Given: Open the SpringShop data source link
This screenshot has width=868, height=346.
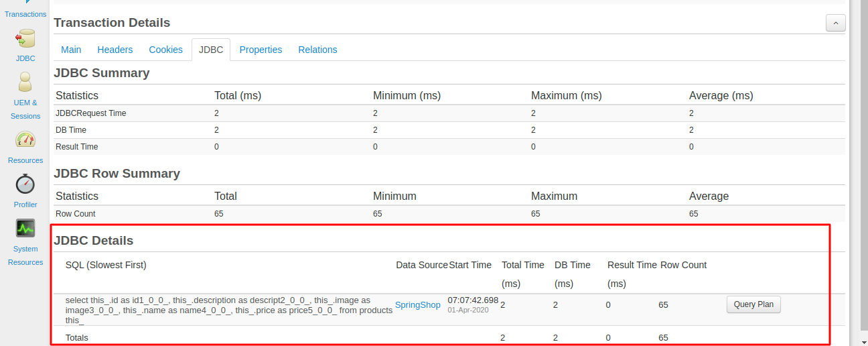Looking at the screenshot, I should coord(418,305).
